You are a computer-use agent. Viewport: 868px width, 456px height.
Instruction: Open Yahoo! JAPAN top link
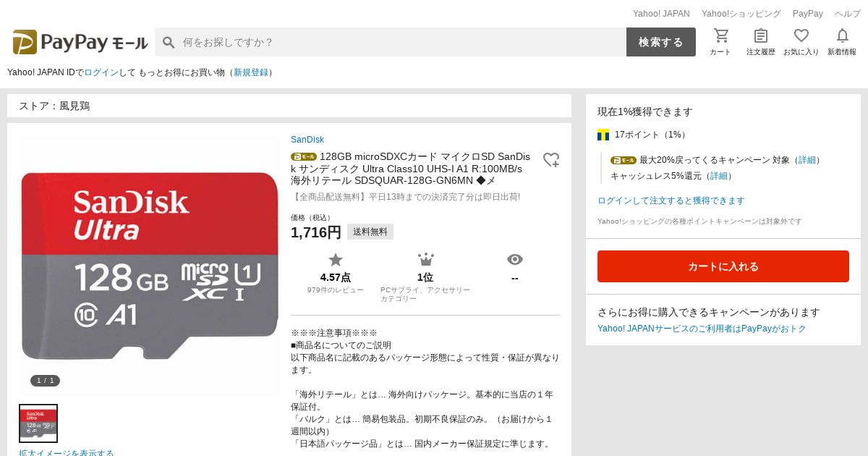(661, 14)
